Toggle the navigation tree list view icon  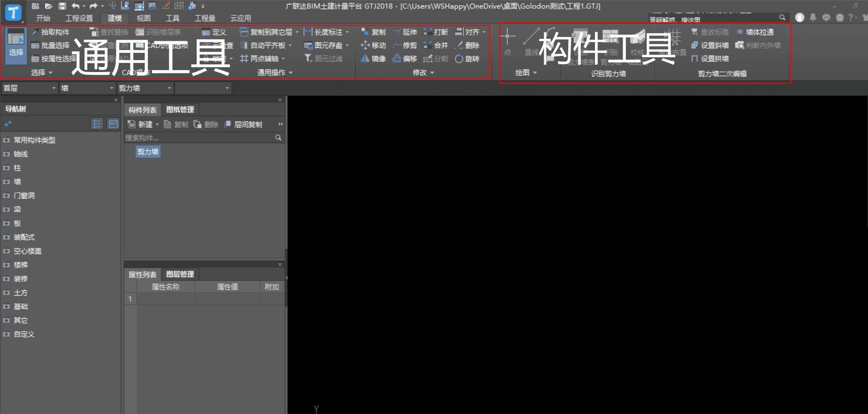pyautogui.click(x=97, y=124)
